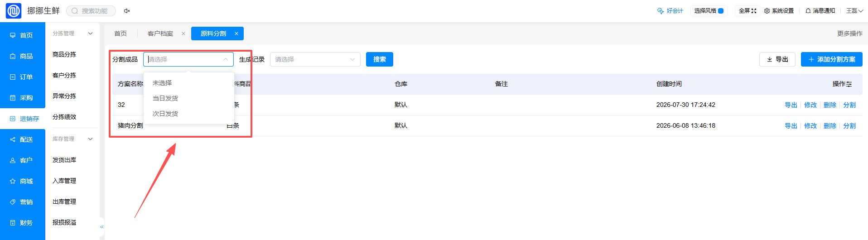Click the 搜索 search button
This screenshot has height=240, width=868.
click(380, 59)
